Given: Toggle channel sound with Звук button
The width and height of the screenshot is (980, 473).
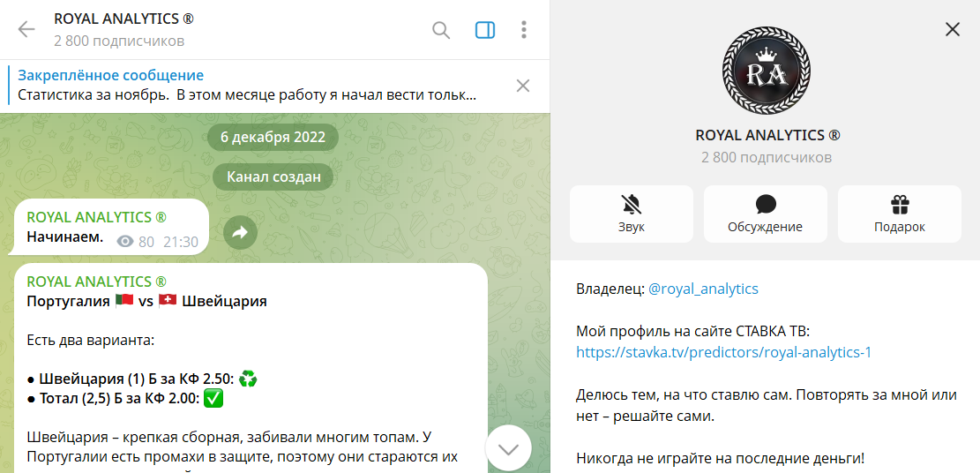Looking at the screenshot, I should (x=632, y=214).
